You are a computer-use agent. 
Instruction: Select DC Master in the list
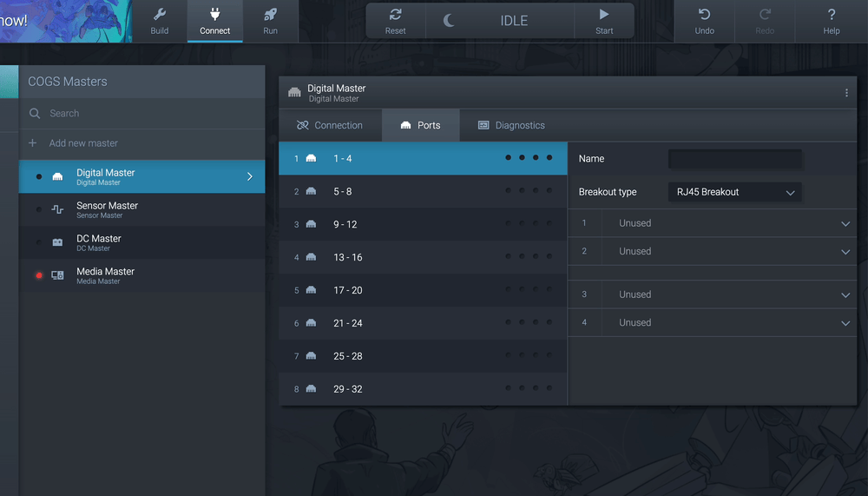pyautogui.click(x=142, y=242)
